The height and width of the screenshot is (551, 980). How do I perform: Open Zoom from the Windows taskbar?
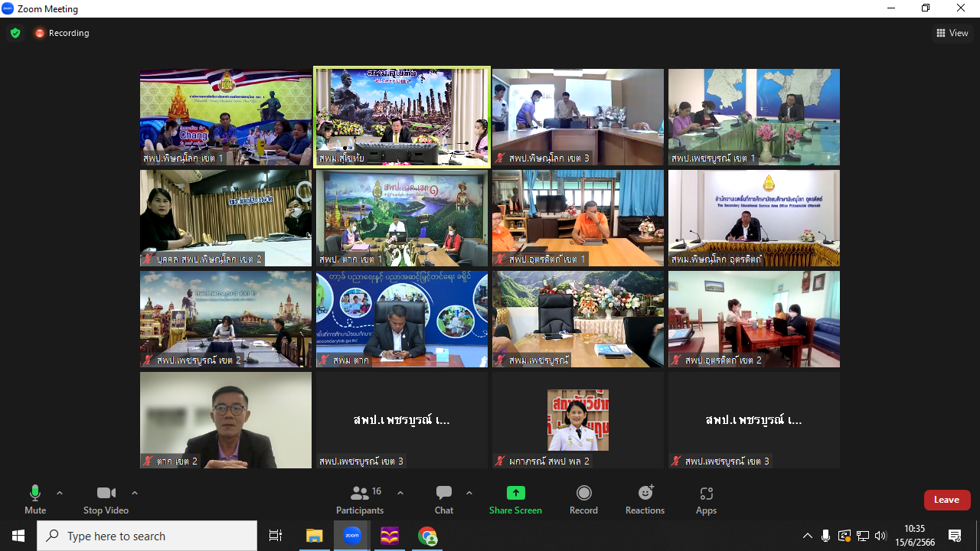point(351,536)
